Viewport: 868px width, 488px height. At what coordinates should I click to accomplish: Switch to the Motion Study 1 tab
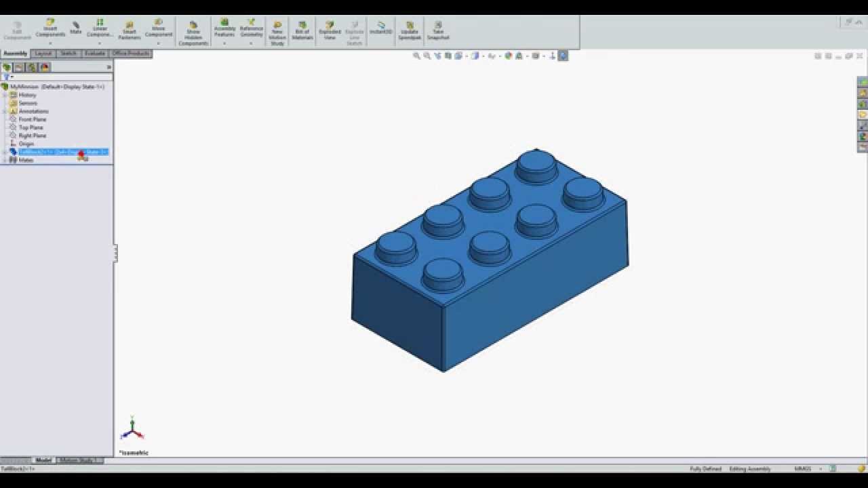click(80, 460)
